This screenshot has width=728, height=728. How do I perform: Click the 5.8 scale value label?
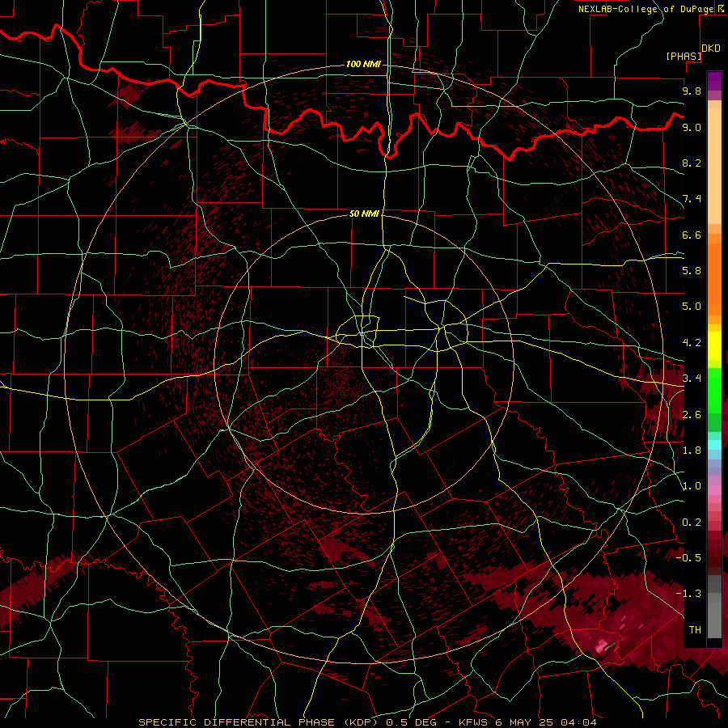point(692,271)
